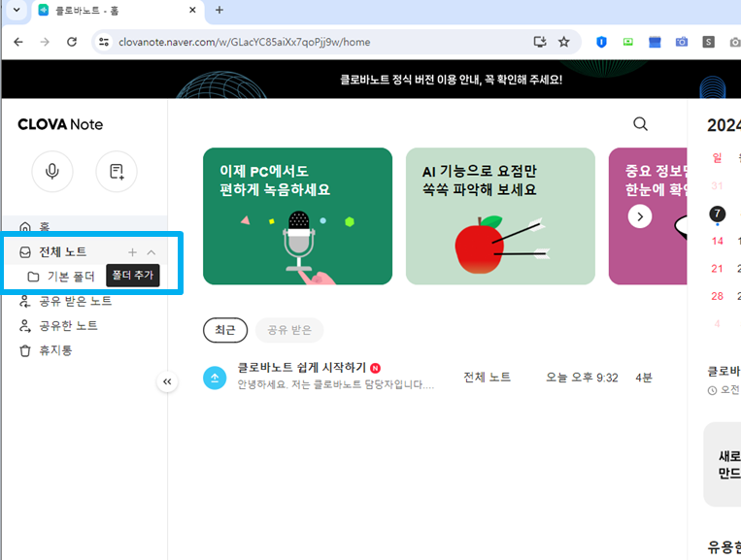Screen dimensions: 741x560
Task: Click install app icon in address bar
Action: [540, 42]
